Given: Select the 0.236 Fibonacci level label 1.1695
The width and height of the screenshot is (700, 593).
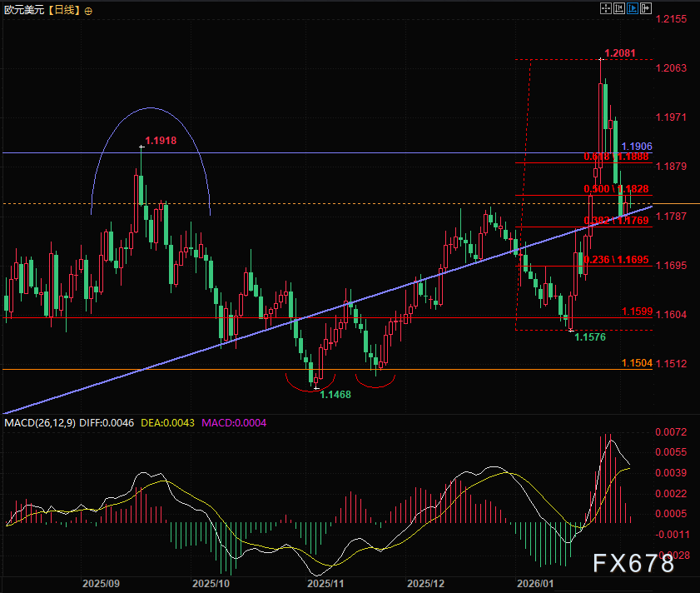Looking at the screenshot, I should point(616,260).
